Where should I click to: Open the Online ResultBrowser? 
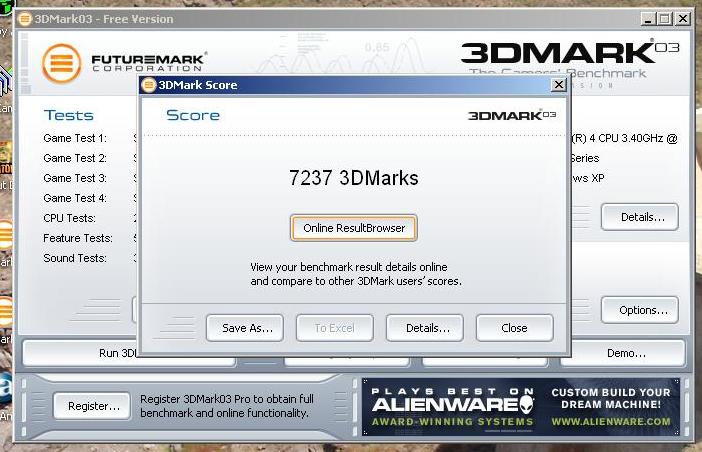(354, 228)
